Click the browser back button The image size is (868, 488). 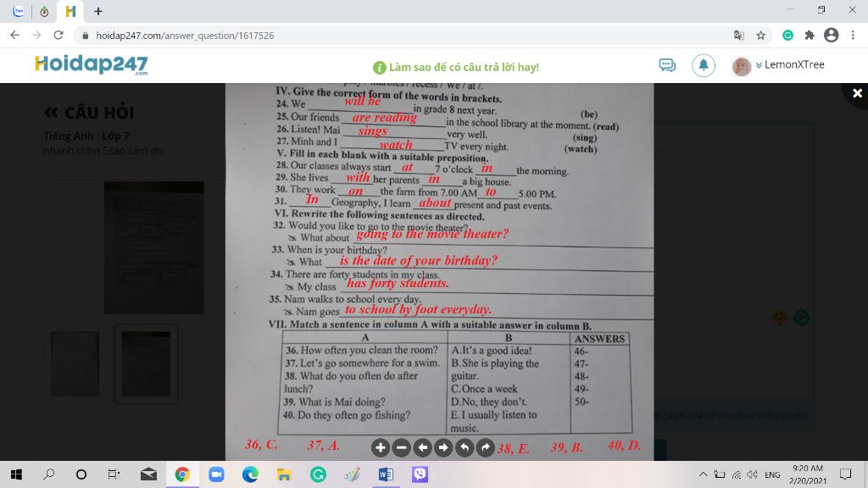point(15,35)
